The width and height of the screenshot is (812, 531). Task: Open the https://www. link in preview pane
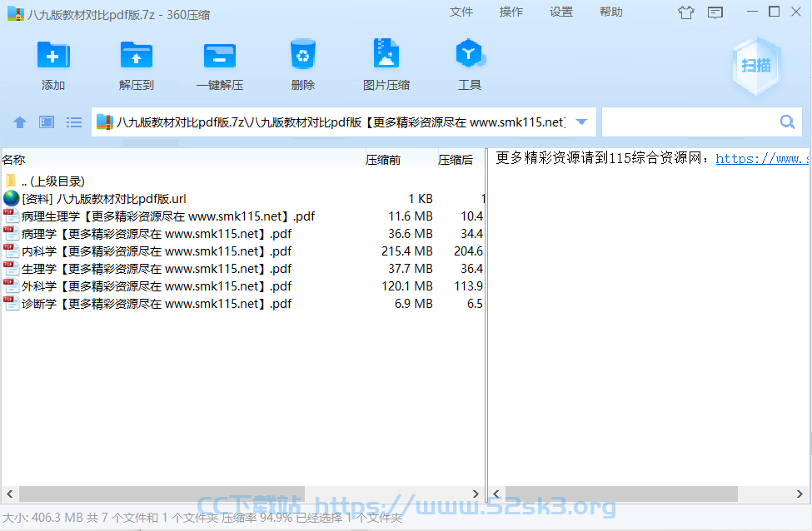762,158
